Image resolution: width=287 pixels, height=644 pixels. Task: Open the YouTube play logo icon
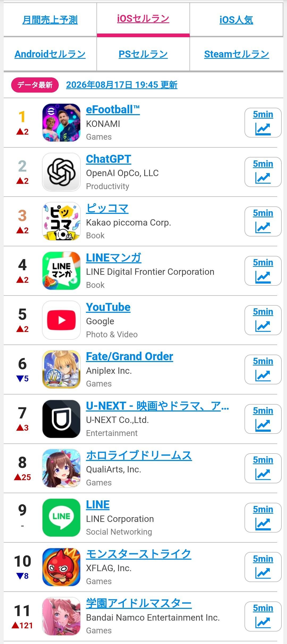pos(61,320)
